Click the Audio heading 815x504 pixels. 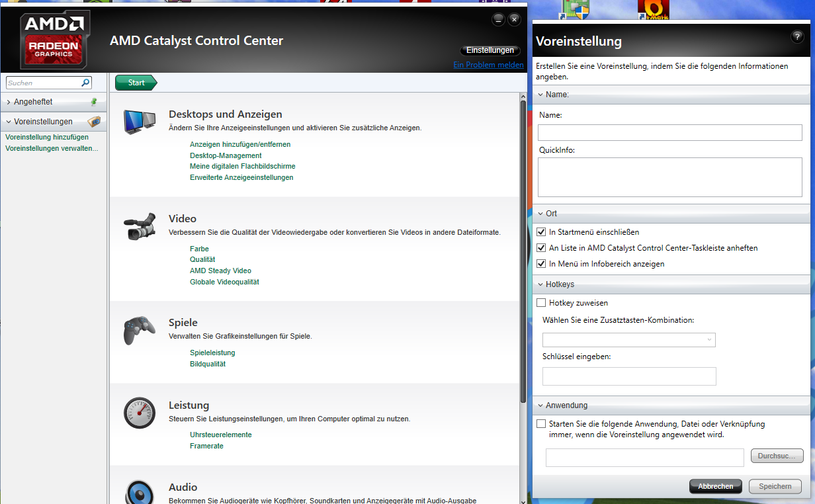[x=183, y=487]
